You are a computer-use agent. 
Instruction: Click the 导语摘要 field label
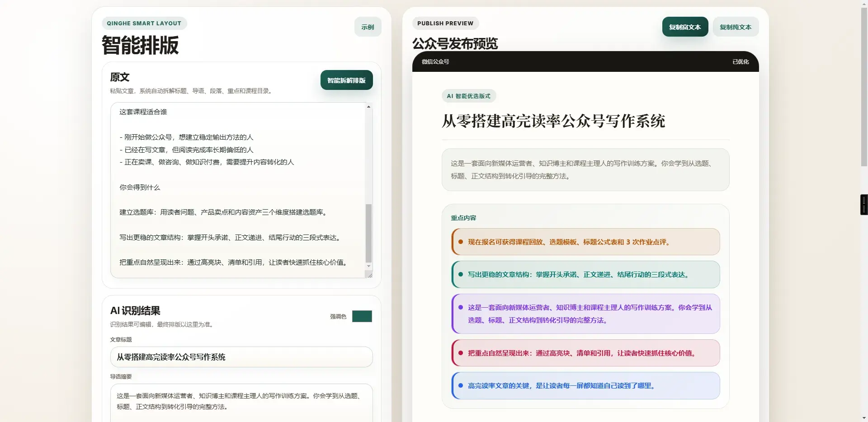(x=121, y=377)
